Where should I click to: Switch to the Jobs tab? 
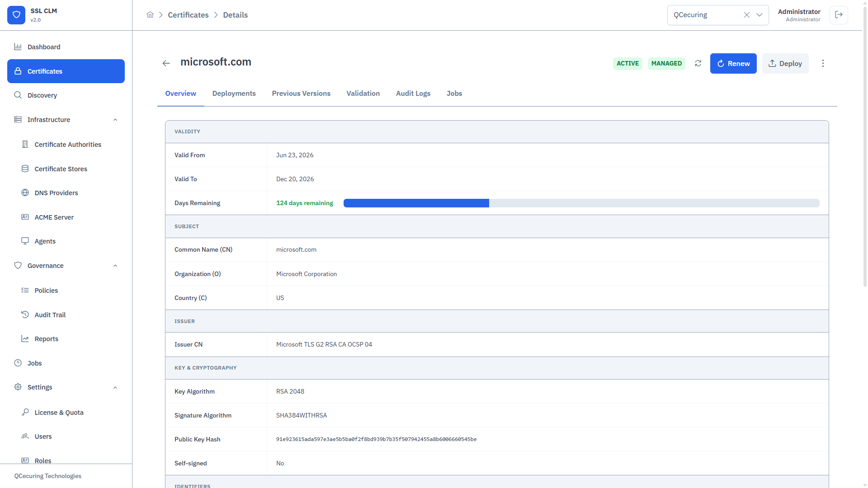pyautogui.click(x=454, y=94)
